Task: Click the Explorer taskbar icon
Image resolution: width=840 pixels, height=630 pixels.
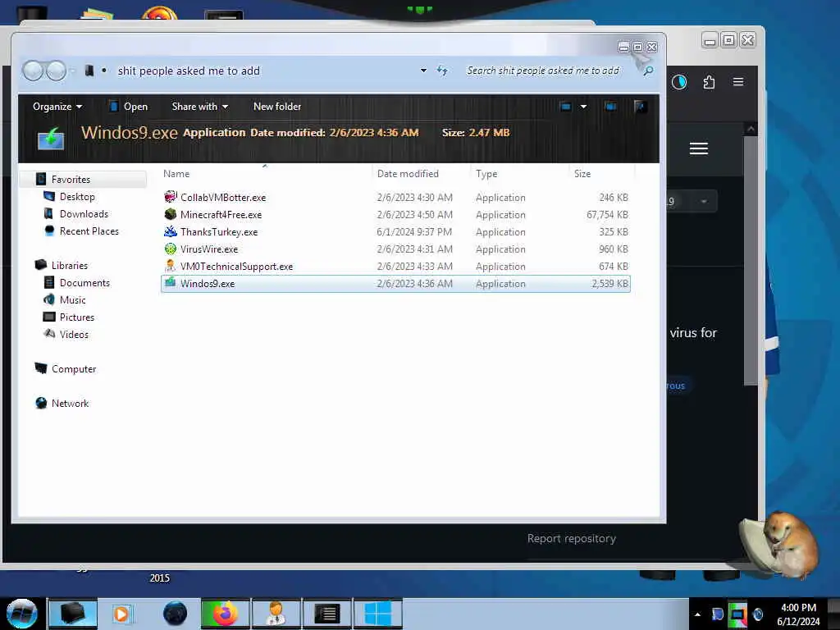Action: coord(73,614)
